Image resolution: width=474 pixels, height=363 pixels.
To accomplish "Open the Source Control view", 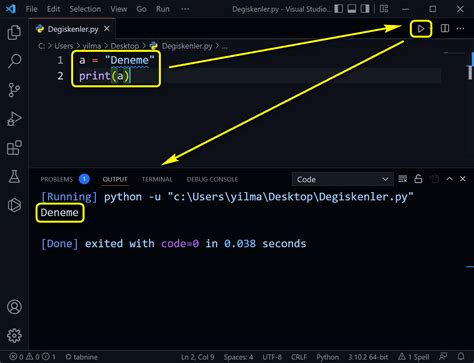I will (14, 90).
